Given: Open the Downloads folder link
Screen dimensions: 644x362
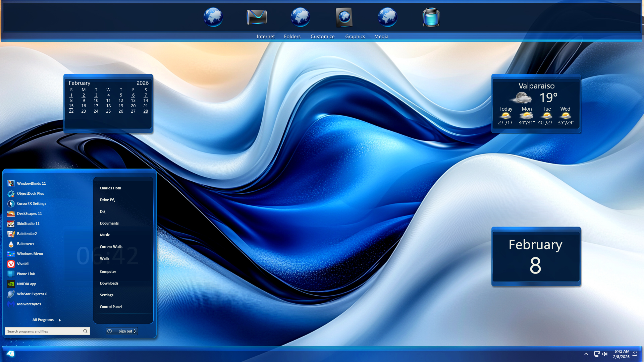Looking at the screenshot, I should tap(109, 283).
